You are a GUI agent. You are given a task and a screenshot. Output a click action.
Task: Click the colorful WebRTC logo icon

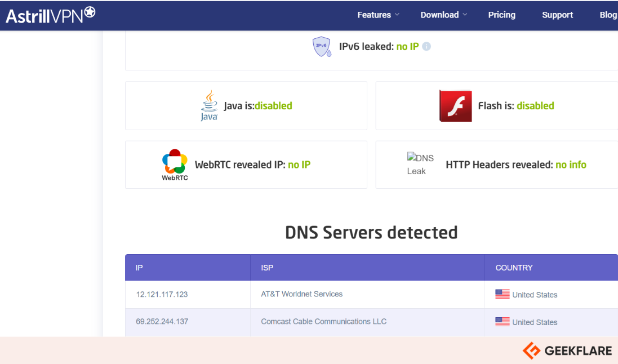[x=175, y=164]
